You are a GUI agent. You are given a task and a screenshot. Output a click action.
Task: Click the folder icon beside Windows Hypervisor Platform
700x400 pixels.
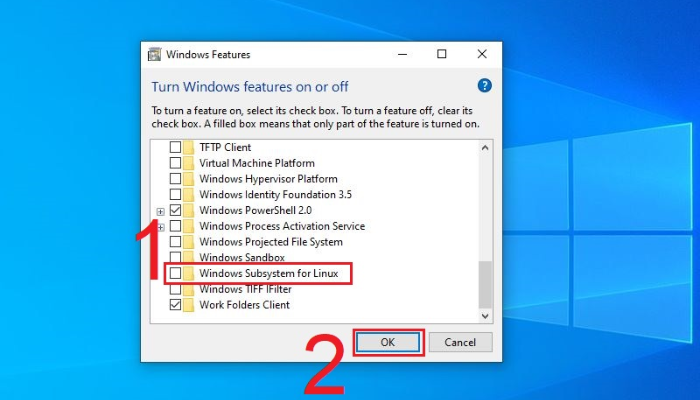click(x=190, y=179)
